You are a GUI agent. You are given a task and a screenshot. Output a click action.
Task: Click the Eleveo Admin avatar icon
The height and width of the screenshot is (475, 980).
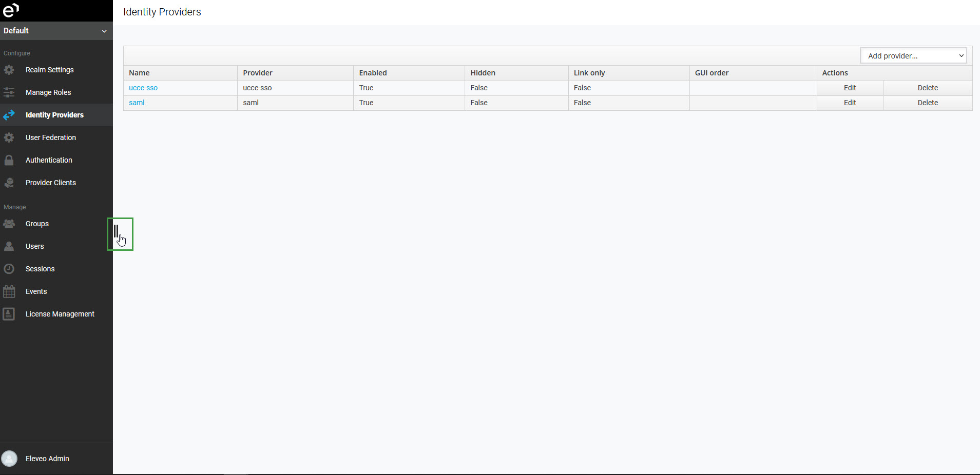9,459
